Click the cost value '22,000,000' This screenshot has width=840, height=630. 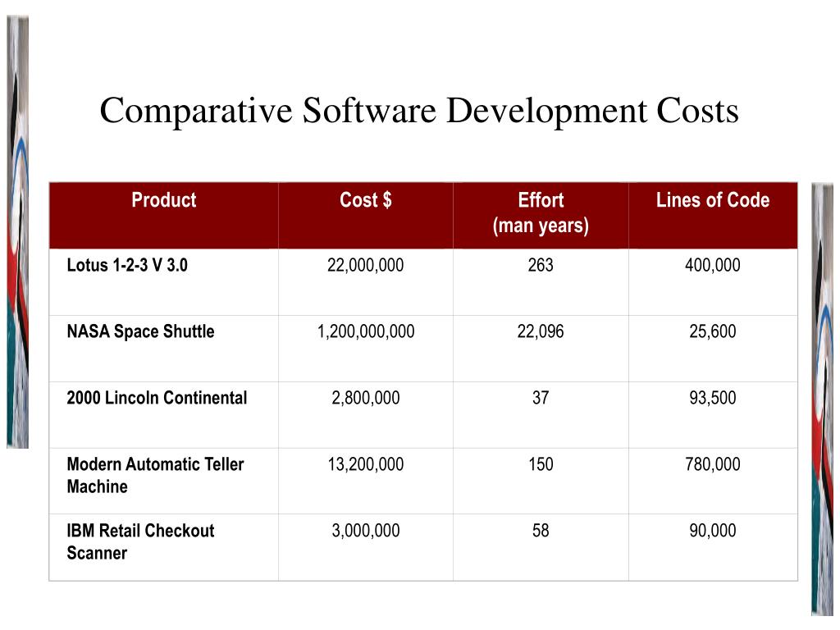[366, 265]
